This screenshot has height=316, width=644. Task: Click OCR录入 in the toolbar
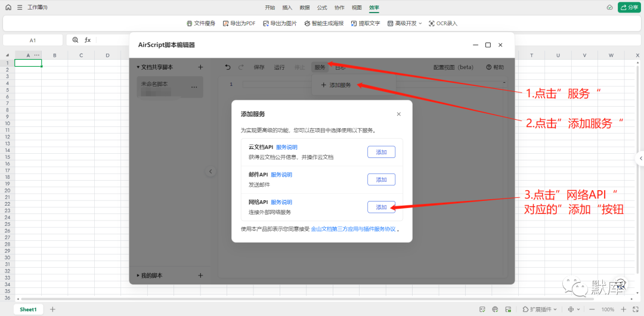pyautogui.click(x=442, y=23)
